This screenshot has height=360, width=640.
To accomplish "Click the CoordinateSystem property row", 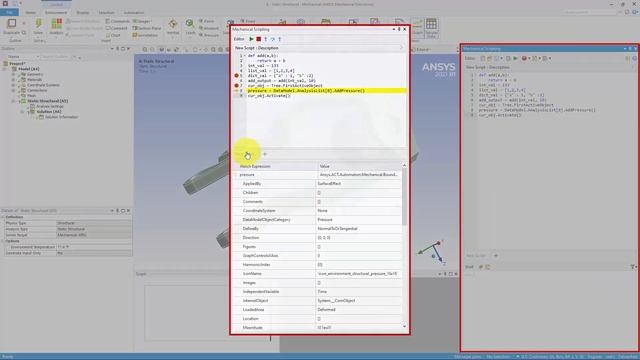I will [x=318, y=211].
